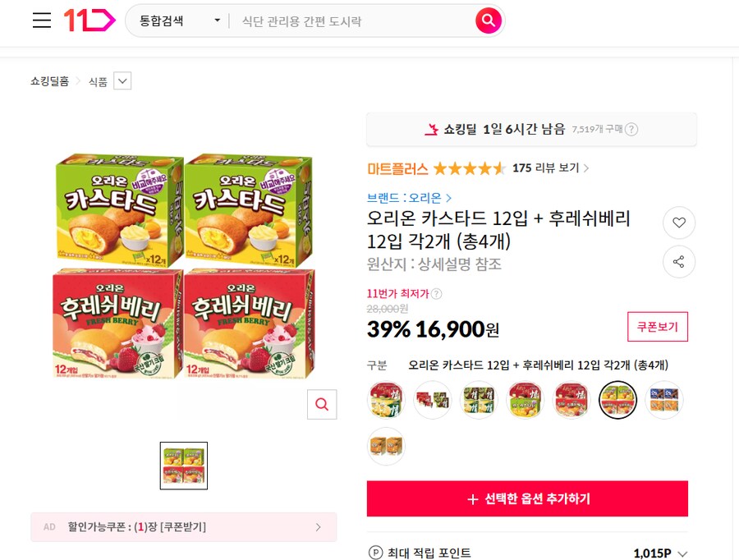Click the red search magnifier button

tap(489, 21)
